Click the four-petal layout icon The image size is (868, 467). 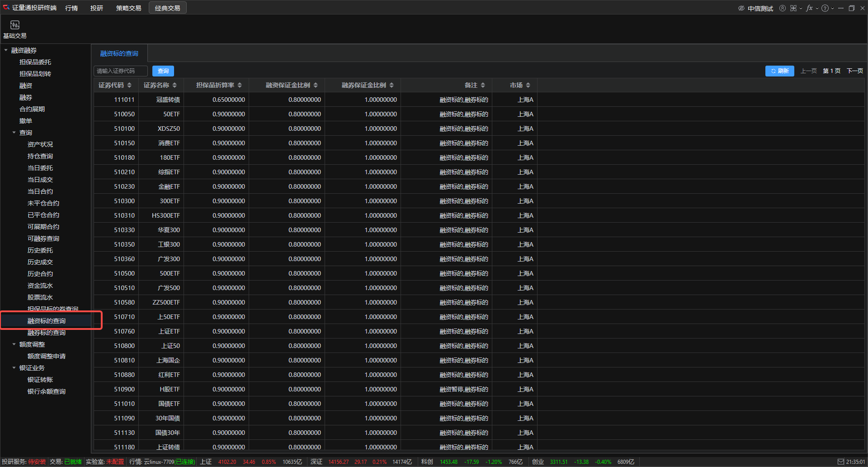point(793,8)
